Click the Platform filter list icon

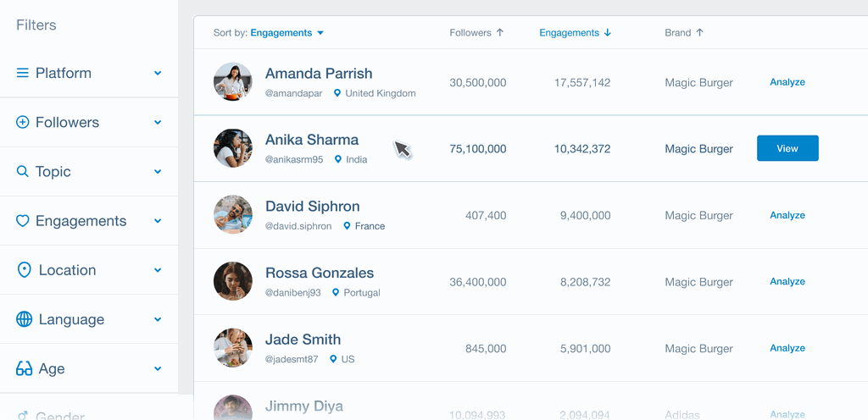(x=23, y=74)
